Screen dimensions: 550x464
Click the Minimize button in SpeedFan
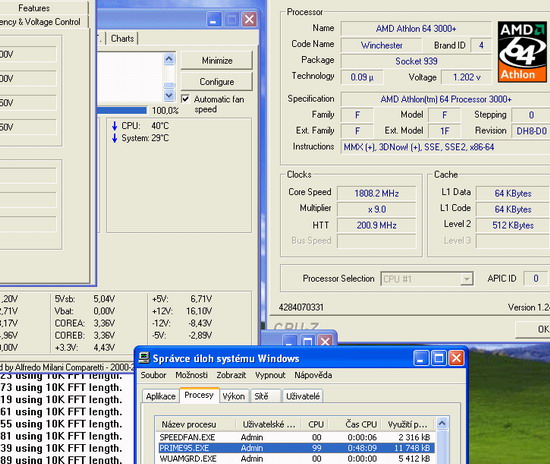(x=216, y=60)
